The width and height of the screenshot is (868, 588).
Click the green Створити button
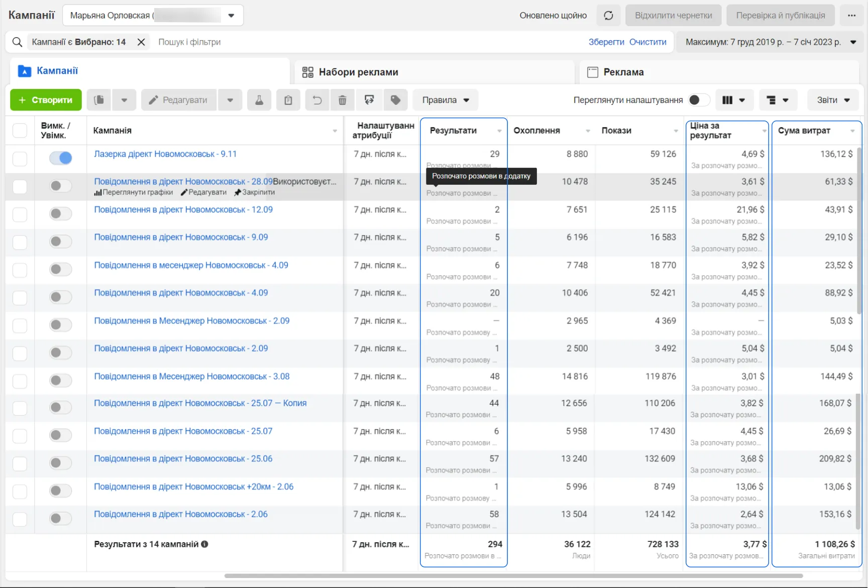point(45,100)
